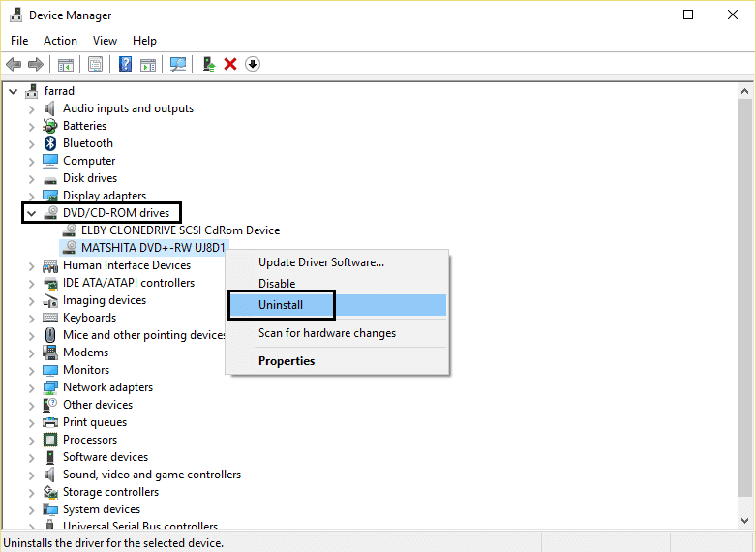This screenshot has width=756, height=552.
Task: Click the Properties toolbar icon
Action: point(96,64)
